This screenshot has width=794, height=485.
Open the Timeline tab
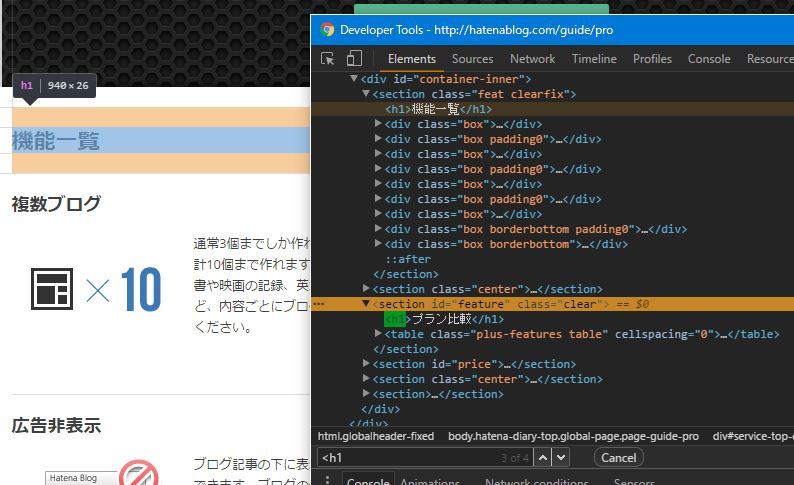coord(594,59)
